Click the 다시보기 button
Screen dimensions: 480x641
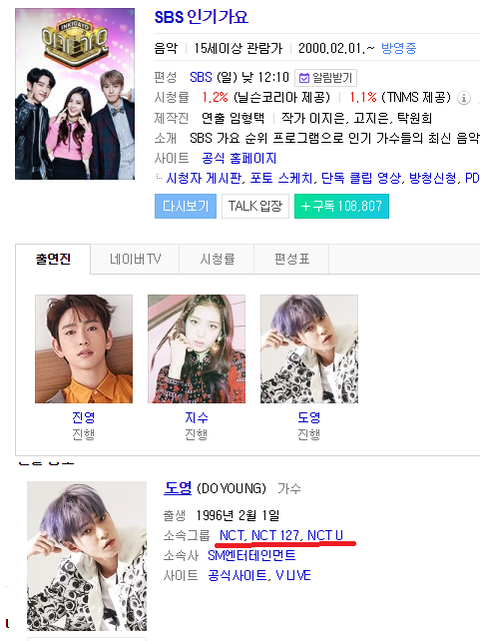click(x=185, y=206)
